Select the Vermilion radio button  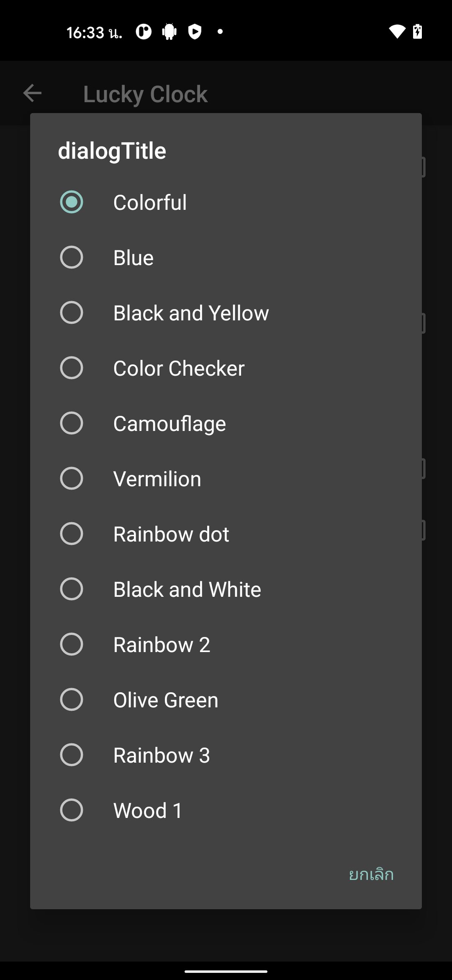click(x=72, y=478)
